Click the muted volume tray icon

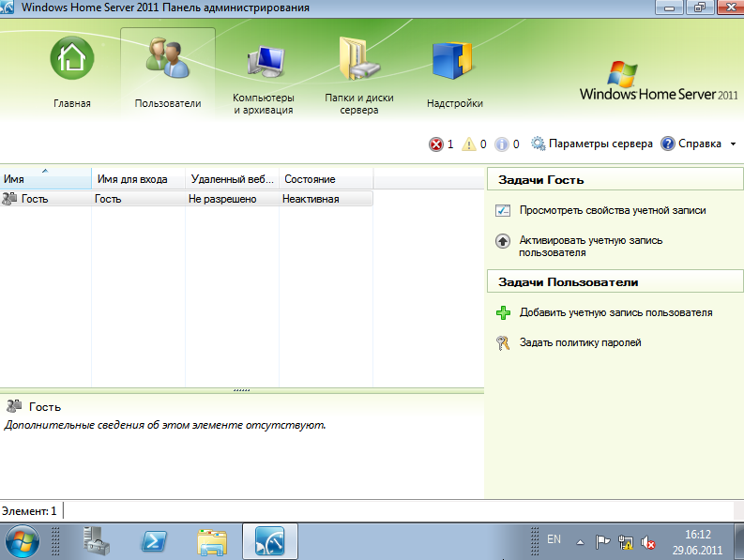coord(647,542)
